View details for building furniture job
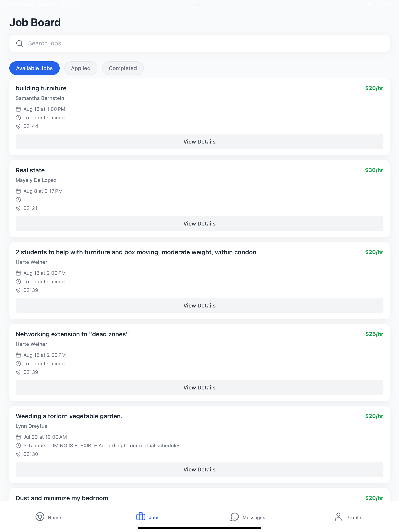 click(199, 142)
